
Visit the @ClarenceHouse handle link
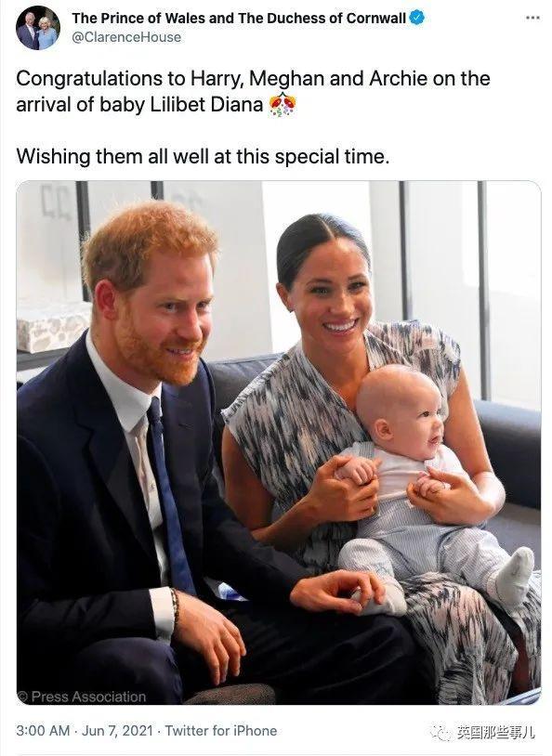click(x=126, y=37)
